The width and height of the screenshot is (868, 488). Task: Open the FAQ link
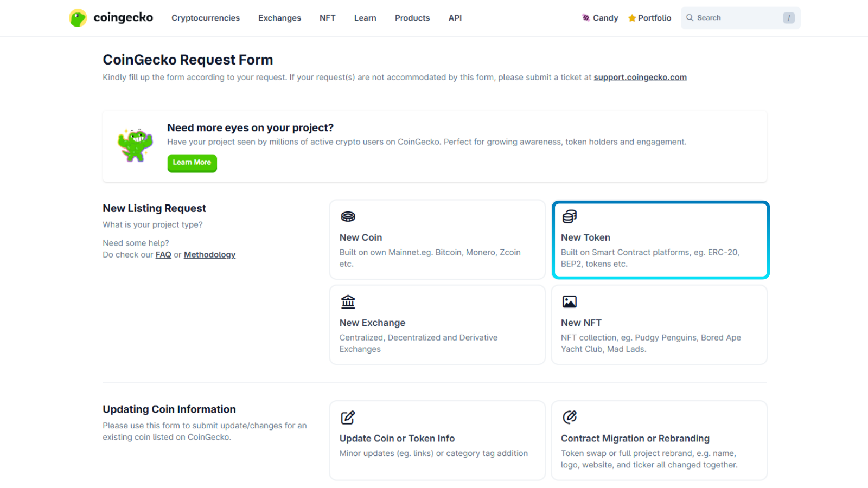(x=163, y=255)
